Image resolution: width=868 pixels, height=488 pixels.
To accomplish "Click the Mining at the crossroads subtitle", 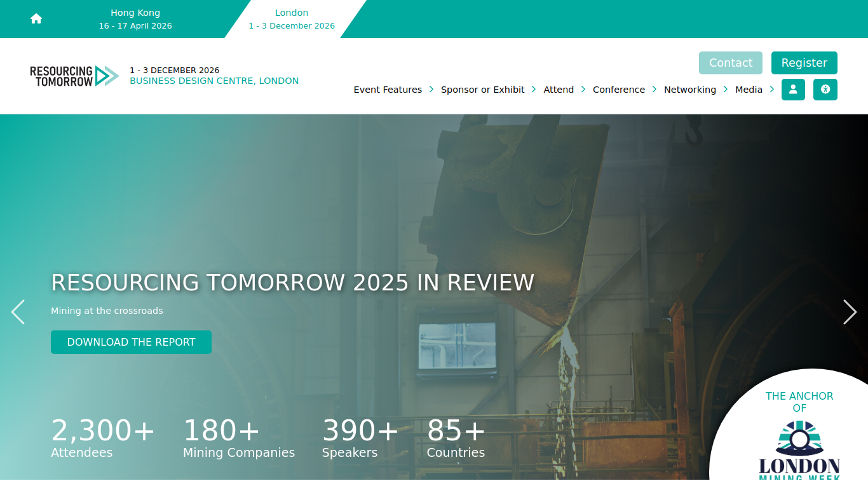I will [x=107, y=311].
